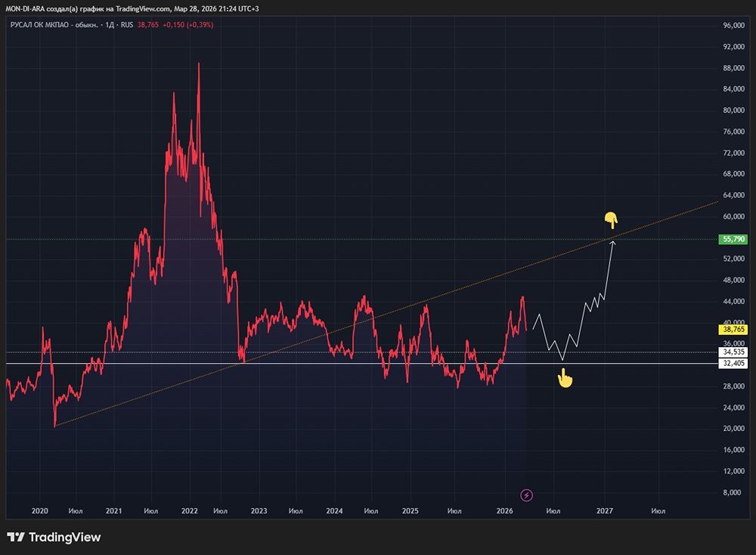Click the 2024 time axis label
Screen dimensions: 756x555
(334, 510)
